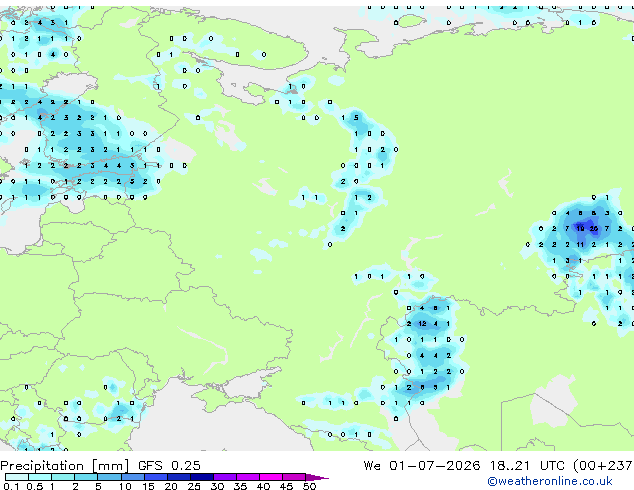Screen dimensions: 634x490
Task: Select the 5–10 mm legend swatch
Action: pos(109,477)
